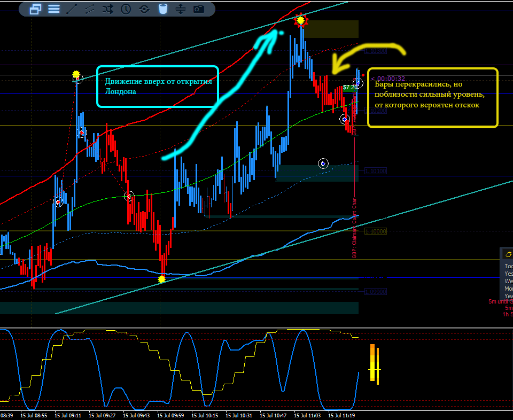Click the 1.10200 price level label
The image size is (513, 420).
click(376, 111)
